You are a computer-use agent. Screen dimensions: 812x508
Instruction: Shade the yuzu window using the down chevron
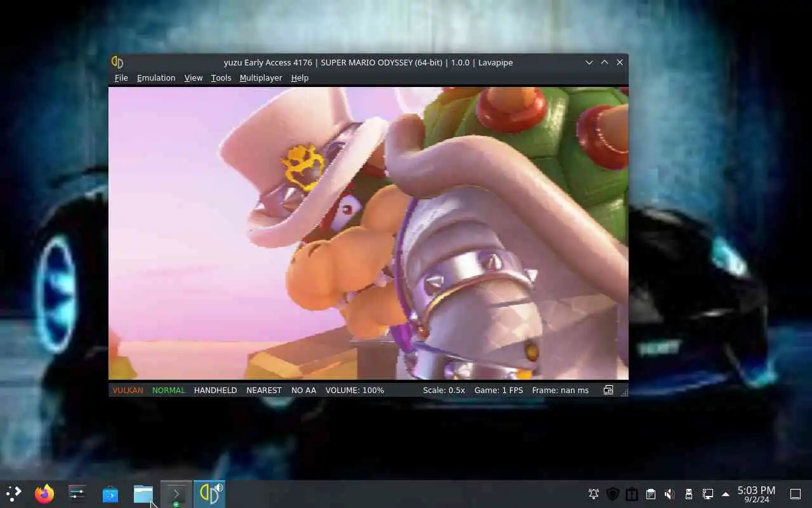tap(589, 62)
